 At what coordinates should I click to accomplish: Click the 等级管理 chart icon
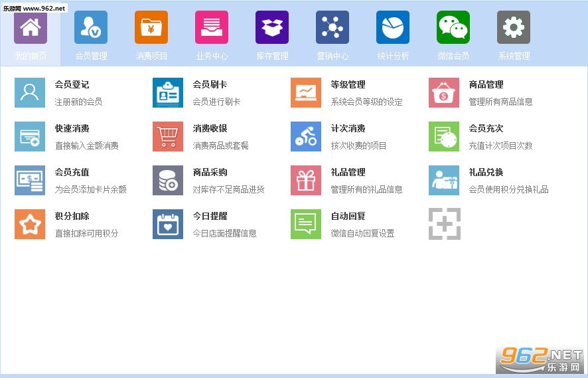coord(306,92)
